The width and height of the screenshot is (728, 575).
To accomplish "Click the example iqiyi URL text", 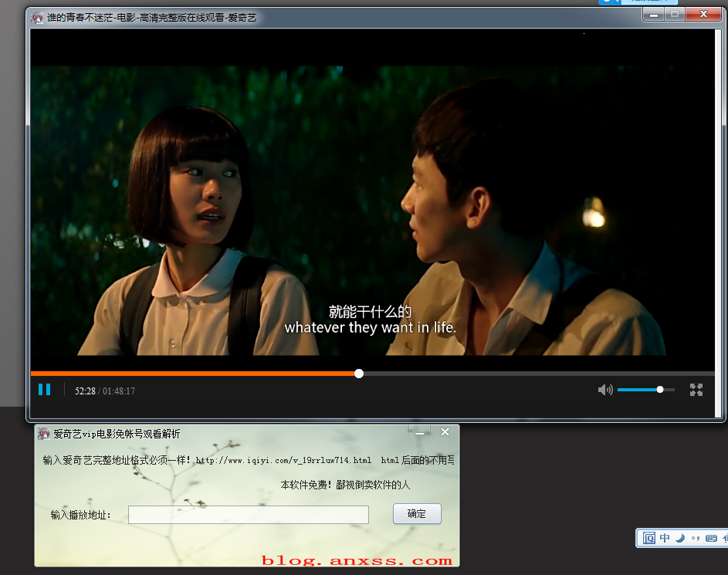I will point(283,460).
